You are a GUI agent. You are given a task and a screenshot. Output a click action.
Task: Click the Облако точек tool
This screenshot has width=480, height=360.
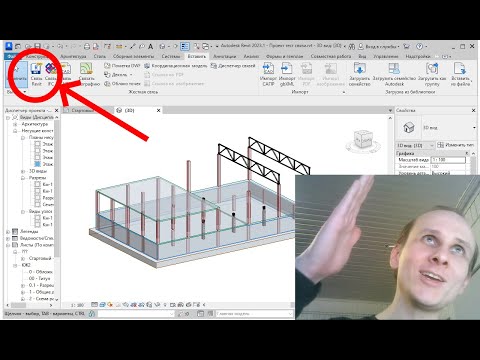122,84
